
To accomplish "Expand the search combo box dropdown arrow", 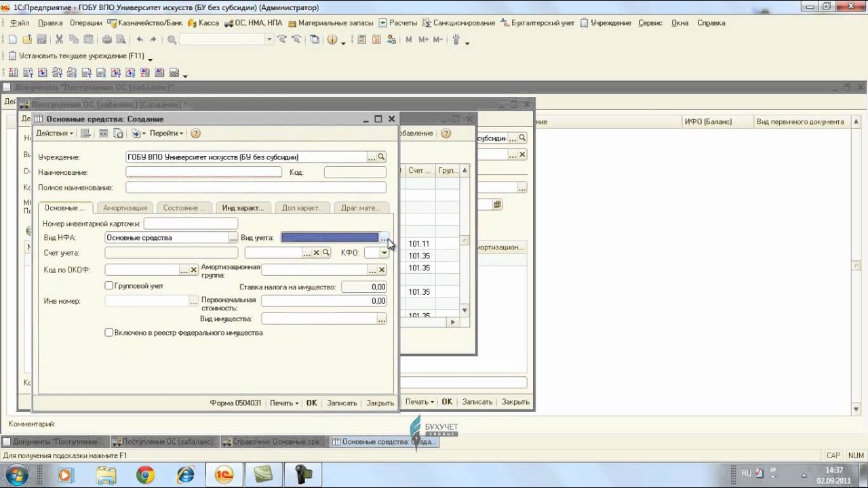I will click(x=269, y=40).
